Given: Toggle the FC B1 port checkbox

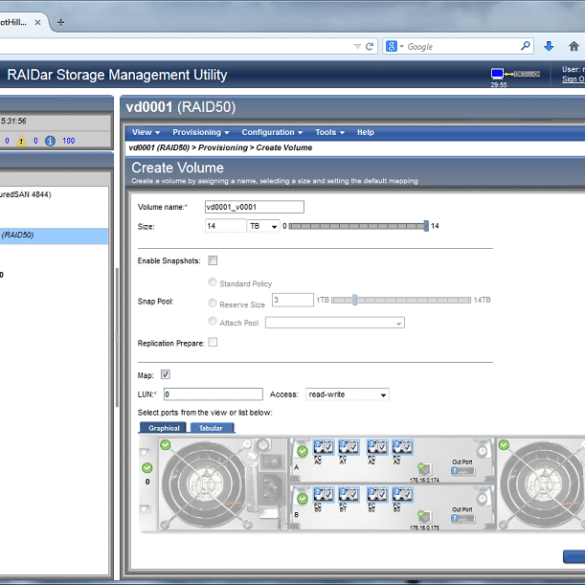Looking at the screenshot, I should click(353, 494).
